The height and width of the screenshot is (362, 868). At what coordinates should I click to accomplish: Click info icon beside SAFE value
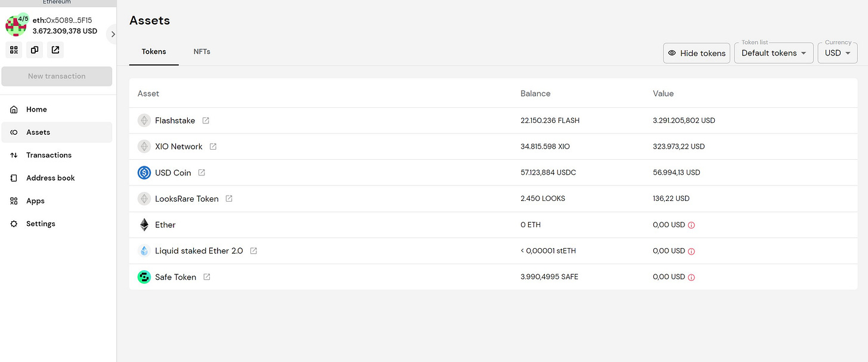click(692, 277)
